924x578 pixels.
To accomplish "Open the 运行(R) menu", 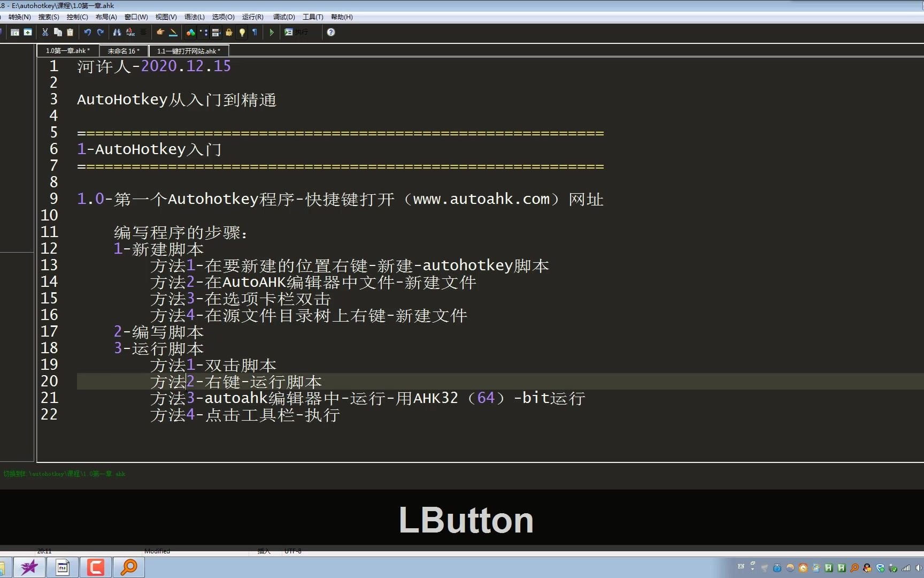I will point(253,17).
